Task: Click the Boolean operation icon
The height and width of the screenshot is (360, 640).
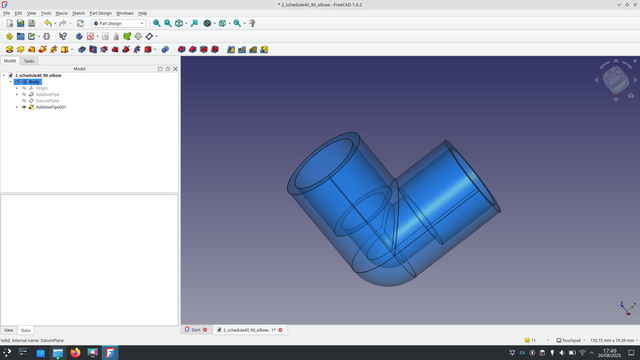Action: click(x=165, y=49)
